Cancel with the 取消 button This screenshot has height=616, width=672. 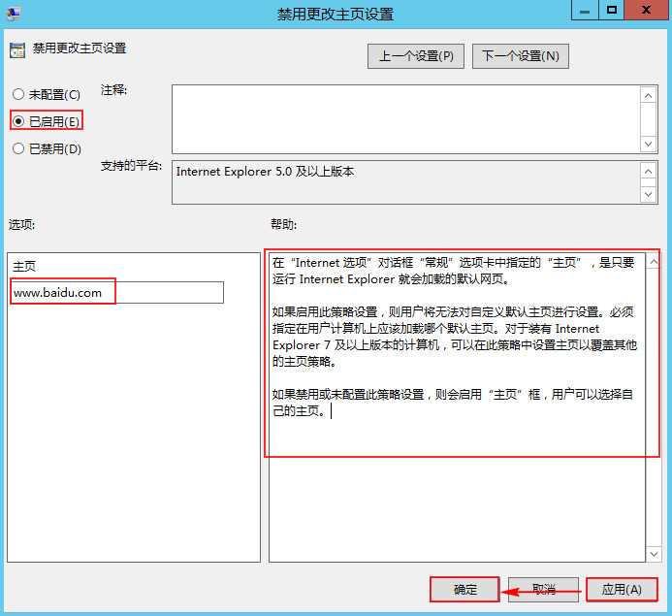point(543,590)
